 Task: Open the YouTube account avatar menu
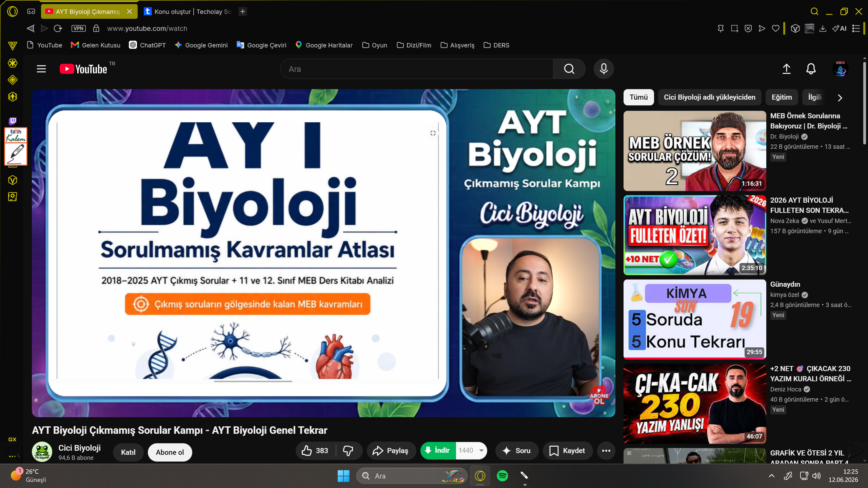pos(841,69)
